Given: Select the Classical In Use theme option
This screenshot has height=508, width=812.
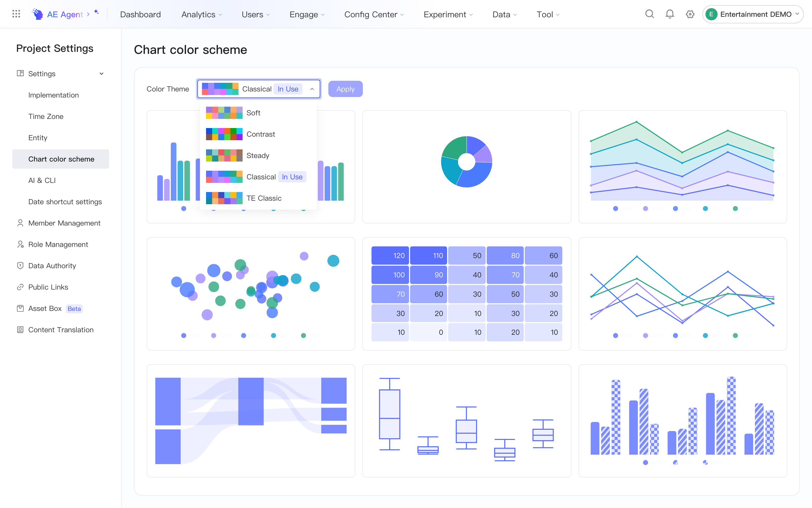Looking at the screenshot, I should (258, 177).
